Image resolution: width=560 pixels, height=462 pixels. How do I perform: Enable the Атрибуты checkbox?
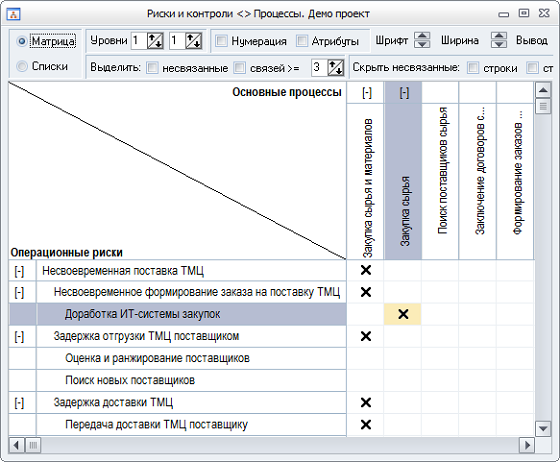coord(302,41)
